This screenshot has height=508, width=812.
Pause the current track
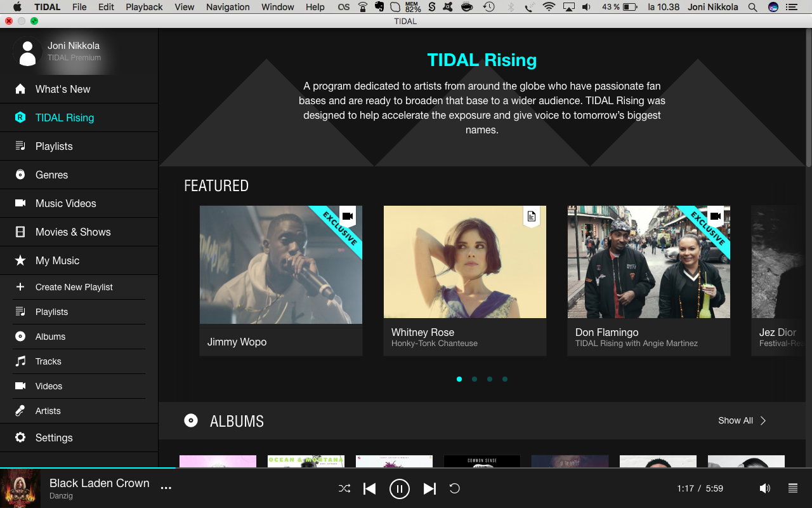399,488
